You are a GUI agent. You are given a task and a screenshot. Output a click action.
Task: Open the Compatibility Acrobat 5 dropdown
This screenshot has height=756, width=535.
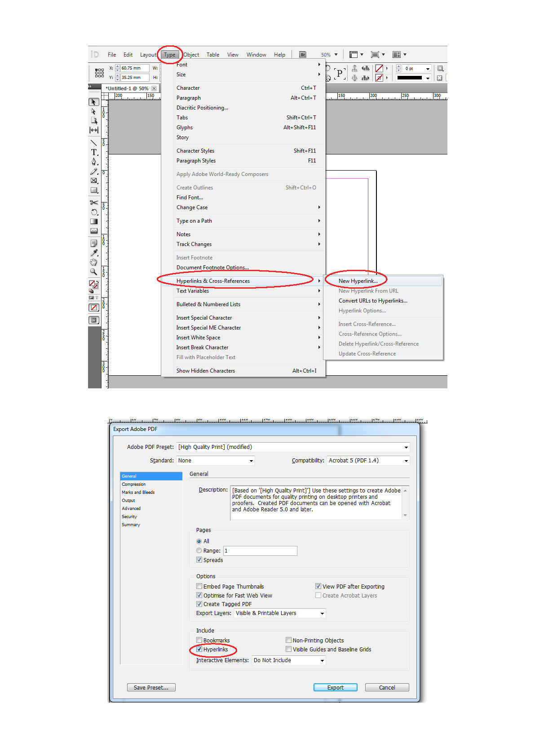tap(368, 461)
